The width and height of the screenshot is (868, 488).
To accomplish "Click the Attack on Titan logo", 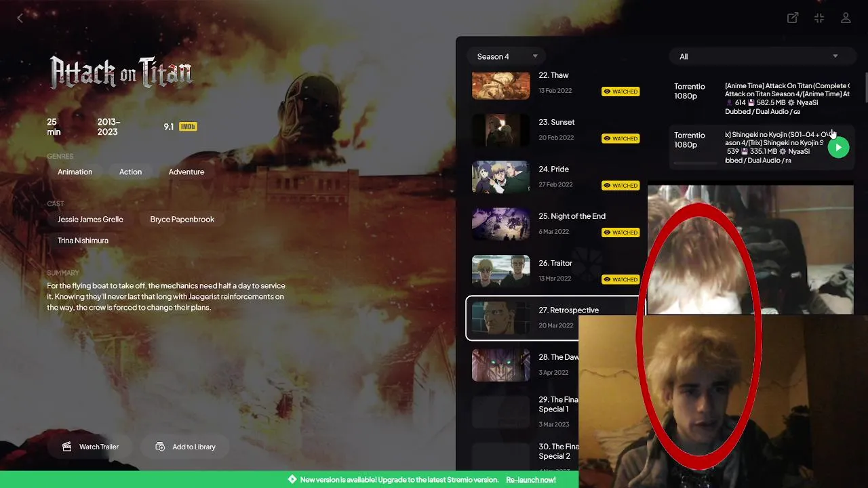I will coord(121,72).
